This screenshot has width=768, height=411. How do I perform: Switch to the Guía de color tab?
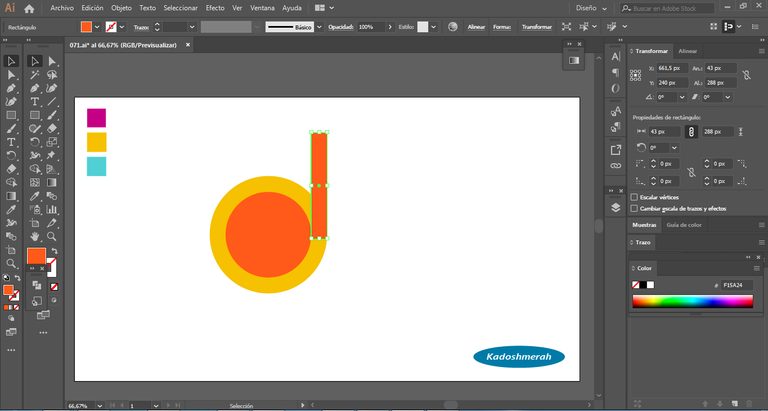coord(684,225)
